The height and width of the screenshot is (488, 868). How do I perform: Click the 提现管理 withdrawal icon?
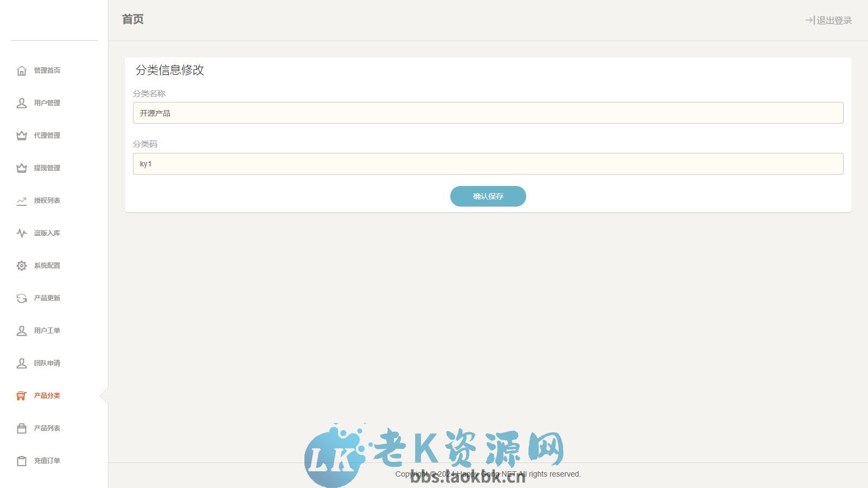pyautogui.click(x=21, y=168)
